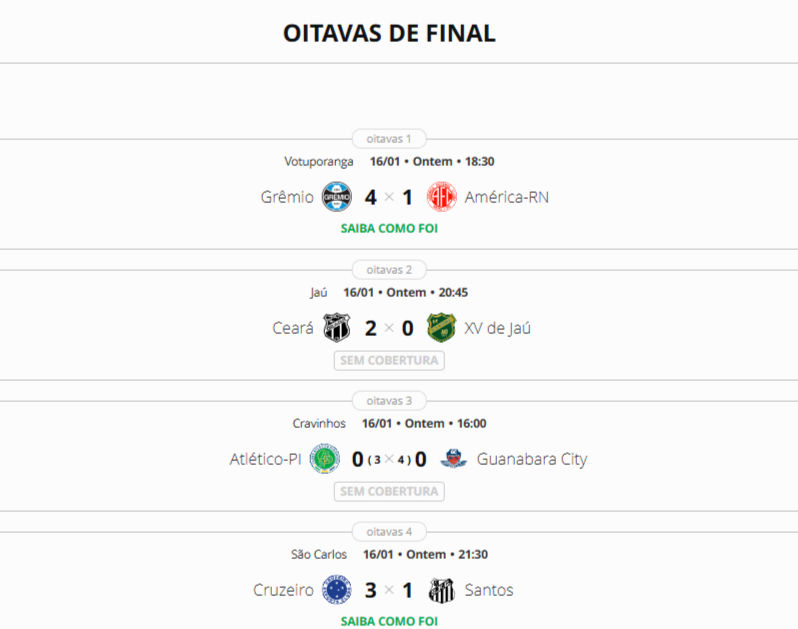The width and height of the screenshot is (798, 629).
Task: Click the Oitavas de Final heading
Action: click(389, 33)
